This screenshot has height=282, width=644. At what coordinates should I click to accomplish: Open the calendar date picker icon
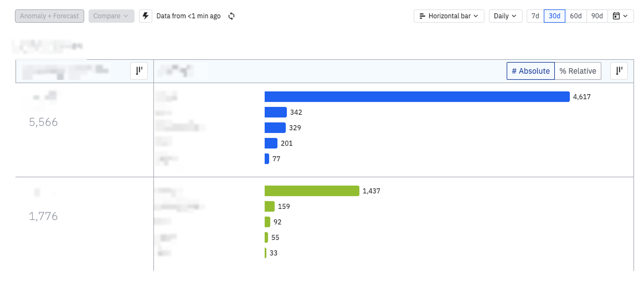pos(620,16)
